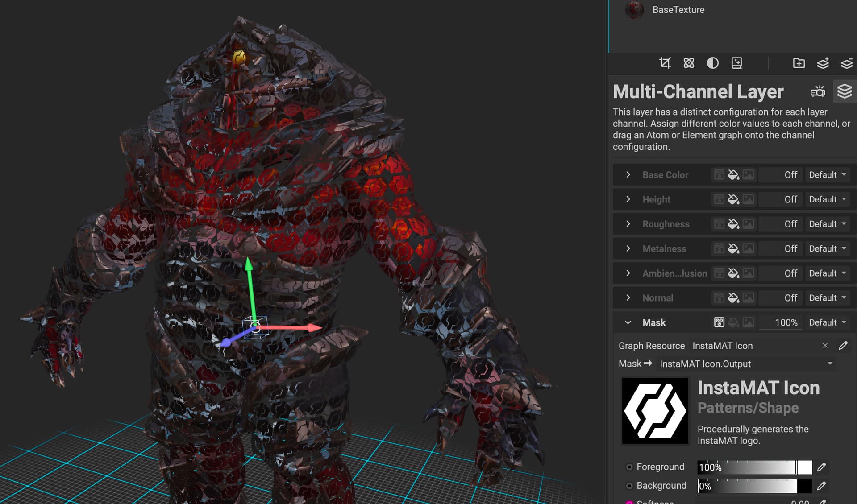The width and height of the screenshot is (857, 504).
Task: Click the layers stack icon beside title
Action: point(844,91)
